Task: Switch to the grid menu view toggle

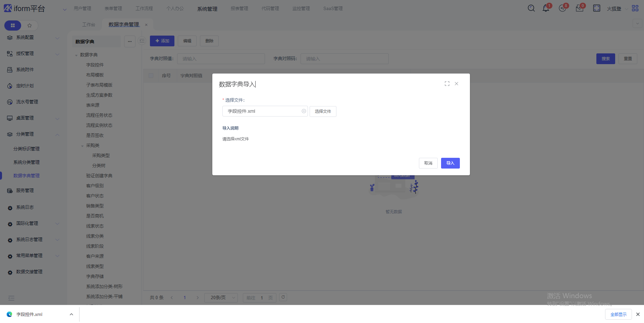Action: click(x=13, y=26)
